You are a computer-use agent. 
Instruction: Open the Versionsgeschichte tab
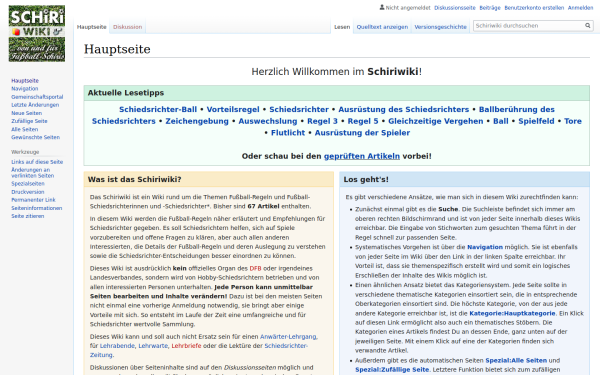[440, 27]
